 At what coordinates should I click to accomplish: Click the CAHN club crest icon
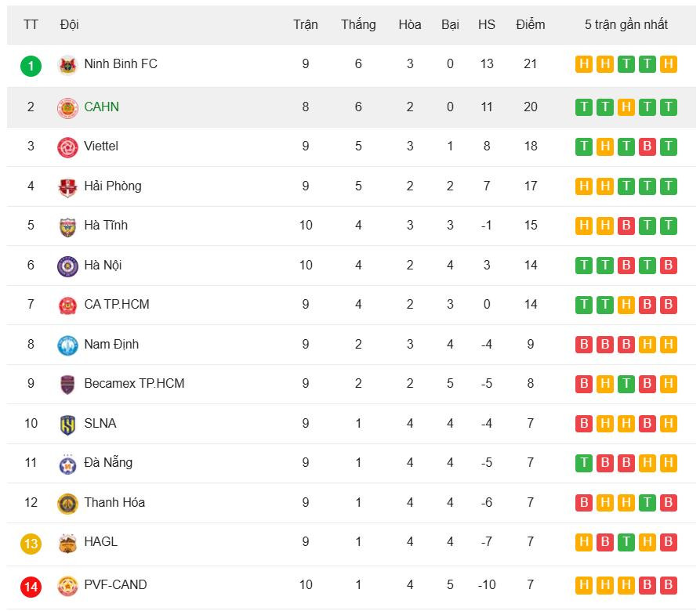point(67,107)
